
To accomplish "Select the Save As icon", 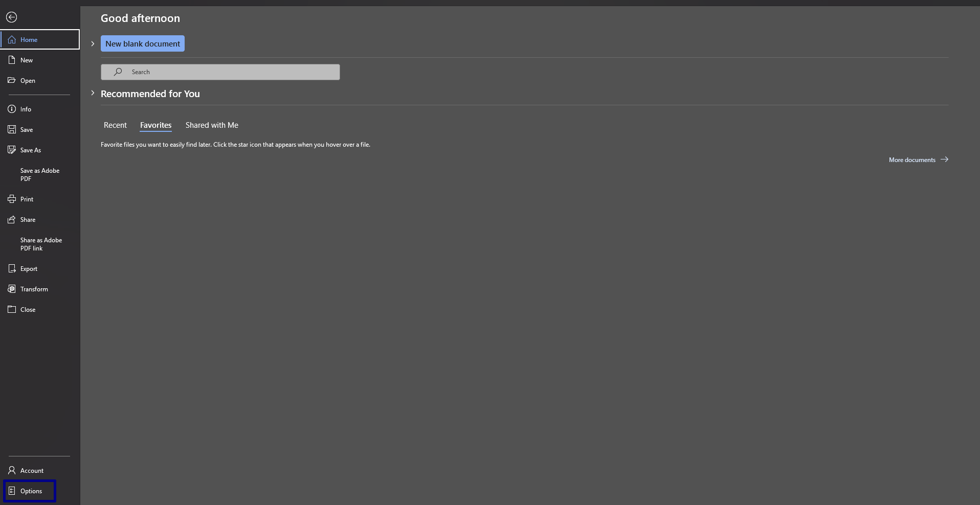I will pos(12,150).
